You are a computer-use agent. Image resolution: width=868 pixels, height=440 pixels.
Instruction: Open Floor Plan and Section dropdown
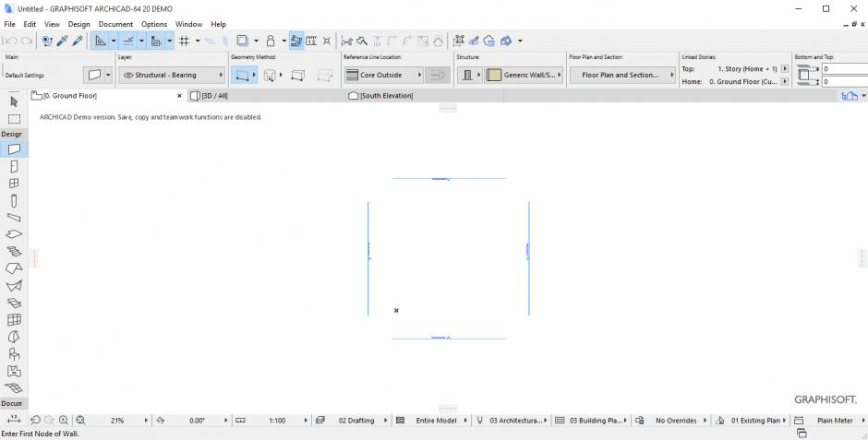(622, 75)
